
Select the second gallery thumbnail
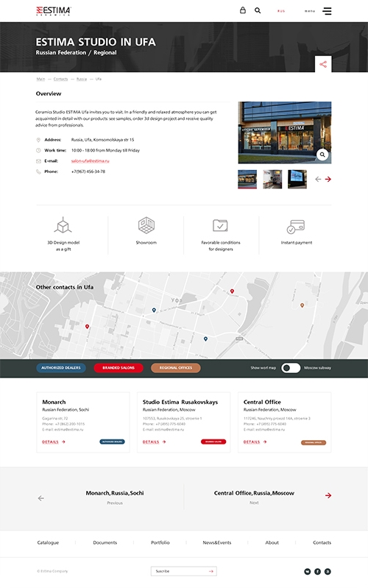tap(272, 180)
